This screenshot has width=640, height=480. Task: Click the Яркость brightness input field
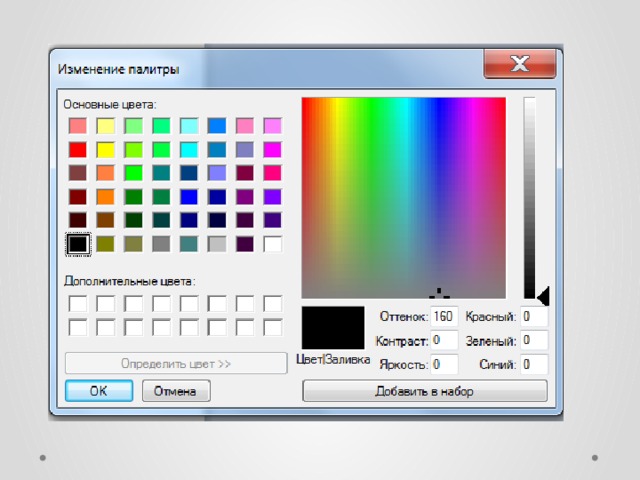pyautogui.click(x=443, y=364)
